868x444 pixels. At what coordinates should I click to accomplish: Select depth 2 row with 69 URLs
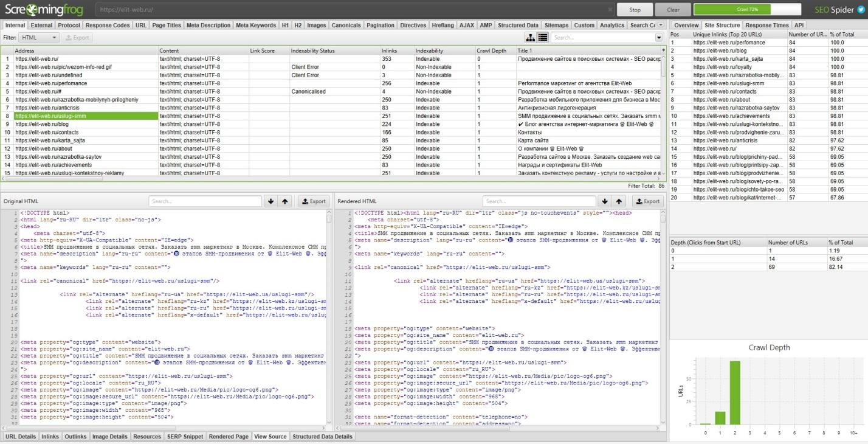[768, 266]
